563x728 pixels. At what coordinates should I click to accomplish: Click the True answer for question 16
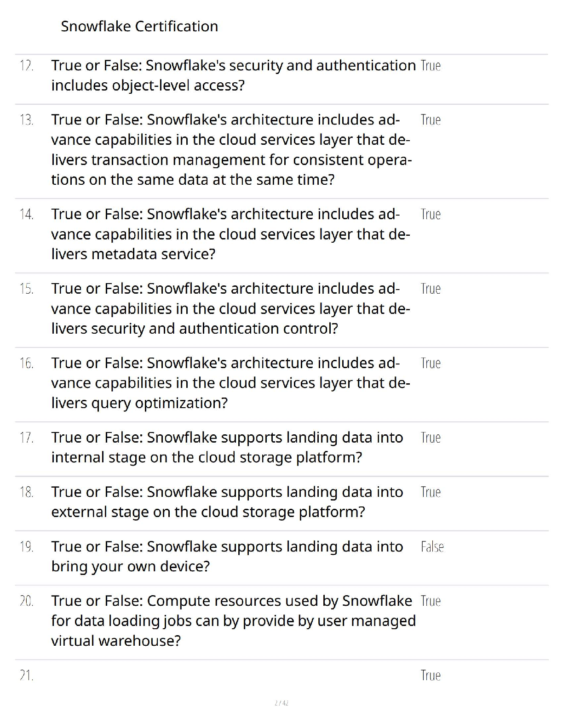click(431, 363)
